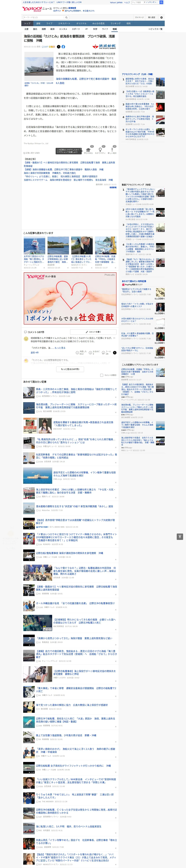Open the ライブ tab in the main navigation
Screen dimensions: 186x868
click(x=49, y=24)
